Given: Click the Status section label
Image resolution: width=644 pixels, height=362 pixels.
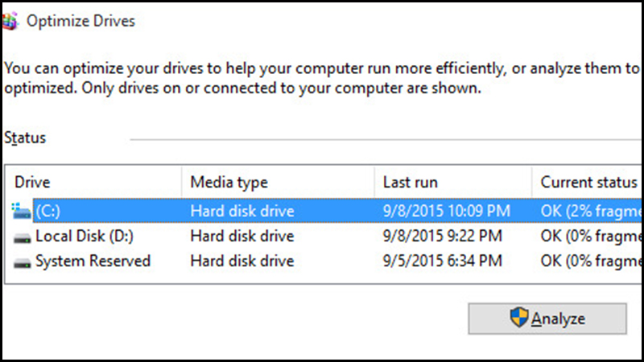Looking at the screenshot, I should (x=25, y=138).
